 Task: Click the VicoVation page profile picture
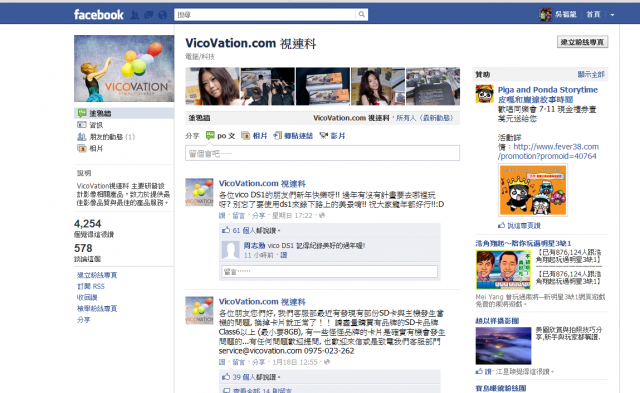tap(124, 68)
